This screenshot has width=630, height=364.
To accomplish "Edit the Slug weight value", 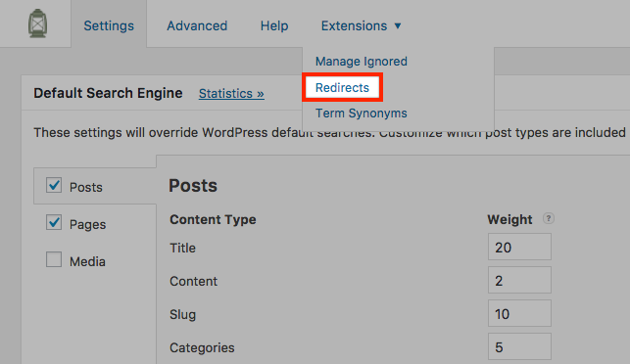I will 519,313.
